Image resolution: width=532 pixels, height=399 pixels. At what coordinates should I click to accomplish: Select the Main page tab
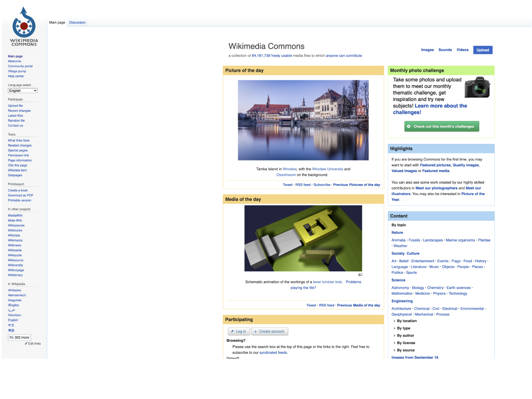[57, 22]
